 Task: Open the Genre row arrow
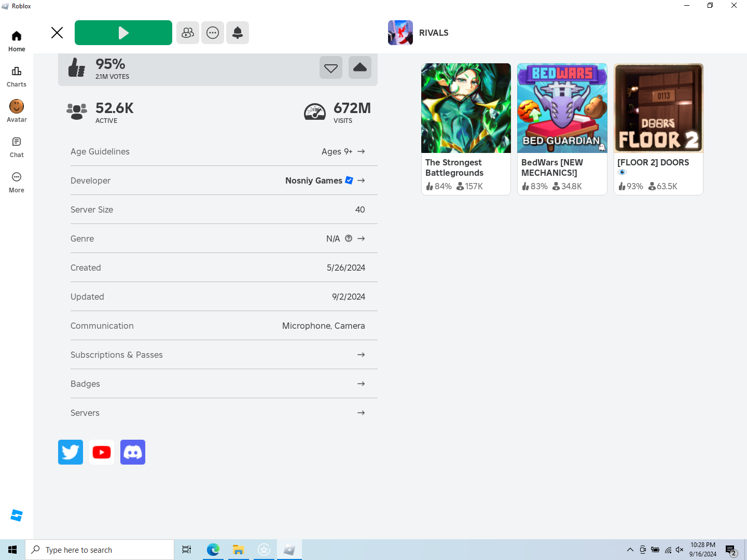click(x=361, y=239)
